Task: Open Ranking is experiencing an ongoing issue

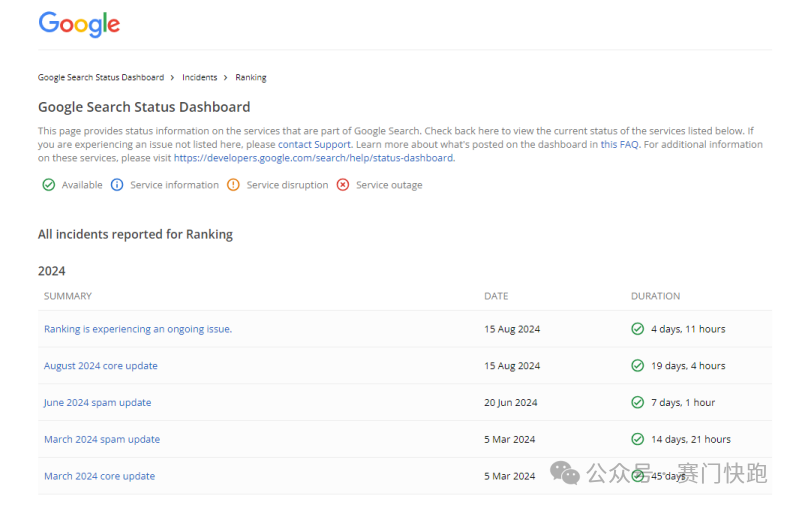Action: (x=137, y=329)
